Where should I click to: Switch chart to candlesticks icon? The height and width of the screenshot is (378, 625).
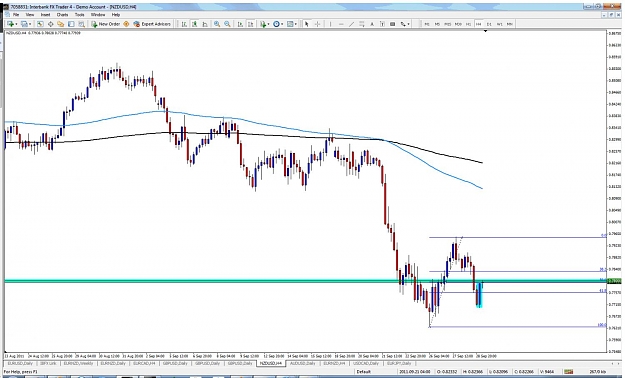(195, 24)
